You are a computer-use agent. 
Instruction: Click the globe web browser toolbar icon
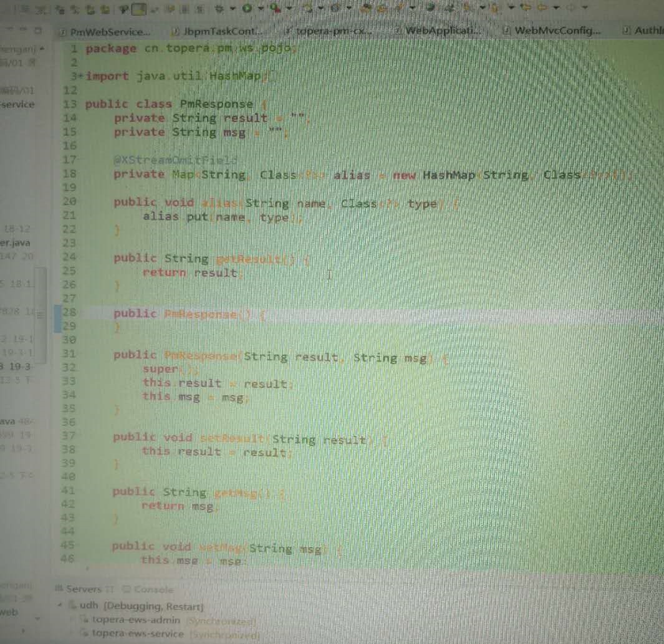(431, 7)
